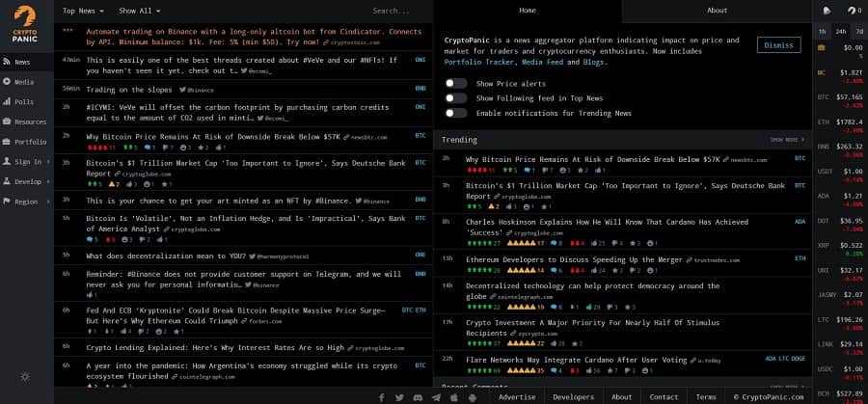Click like icon under Binance Telegram reminder
868x404 pixels.
[x=92, y=296]
